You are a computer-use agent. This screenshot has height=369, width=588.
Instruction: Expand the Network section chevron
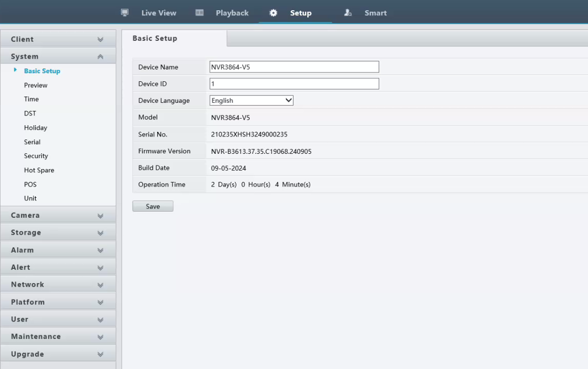point(100,285)
